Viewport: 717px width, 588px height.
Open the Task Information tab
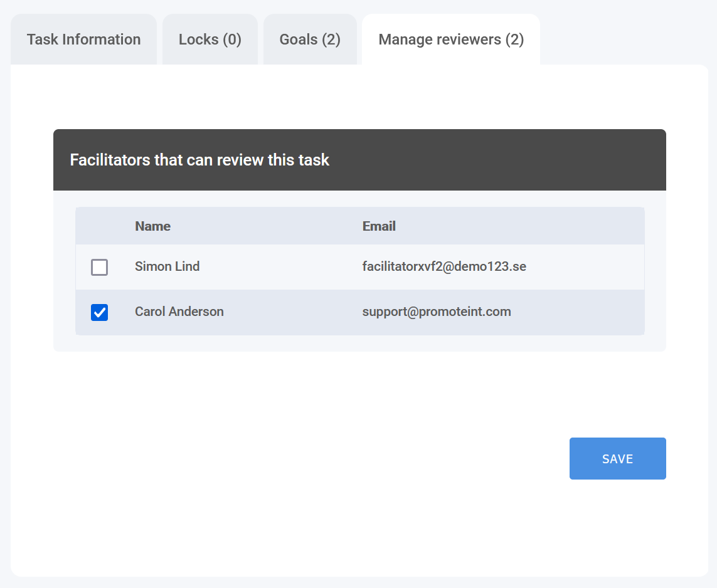point(83,39)
